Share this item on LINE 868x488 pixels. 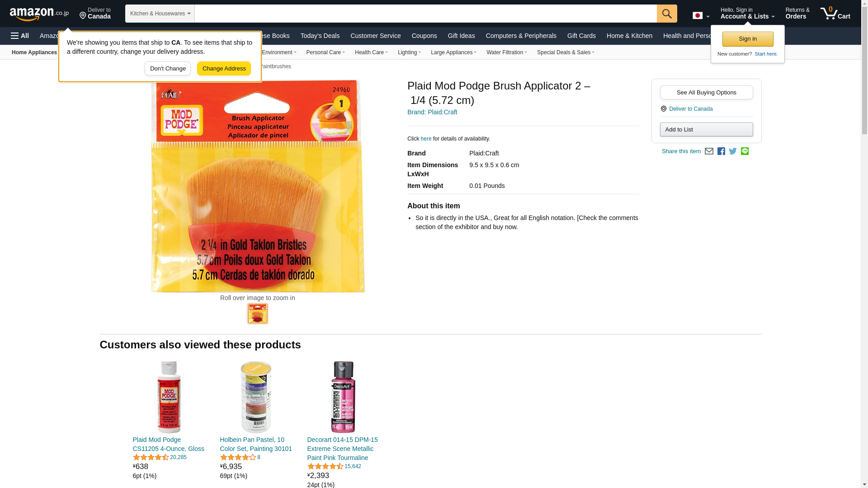coord(745,151)
